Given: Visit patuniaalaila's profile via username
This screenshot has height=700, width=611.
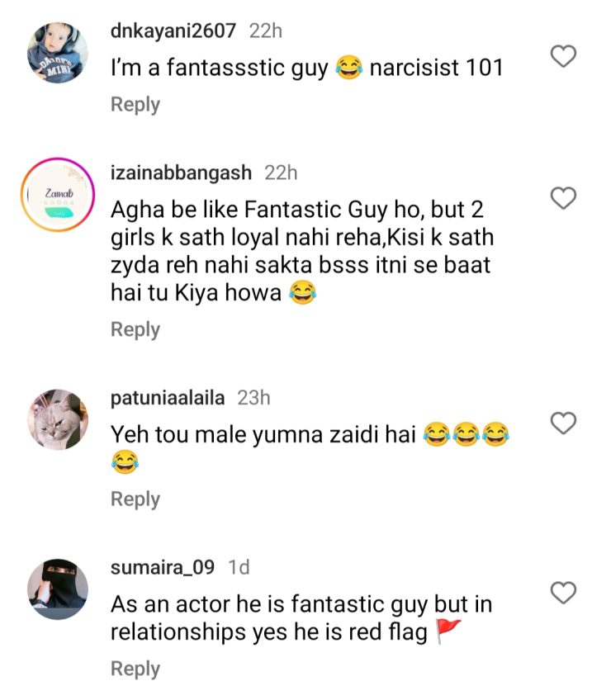Looking at the screenshot, I should pyautogui.click(x=168, y=398).
